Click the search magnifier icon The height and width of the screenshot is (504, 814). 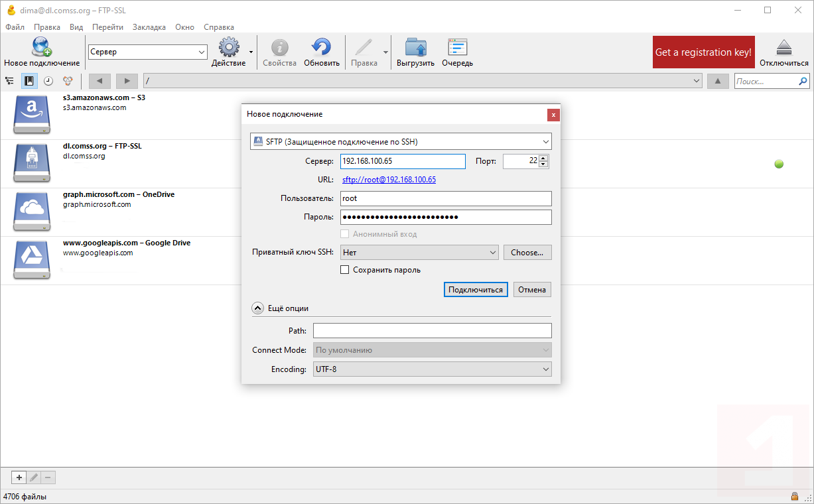click(803, 81)
